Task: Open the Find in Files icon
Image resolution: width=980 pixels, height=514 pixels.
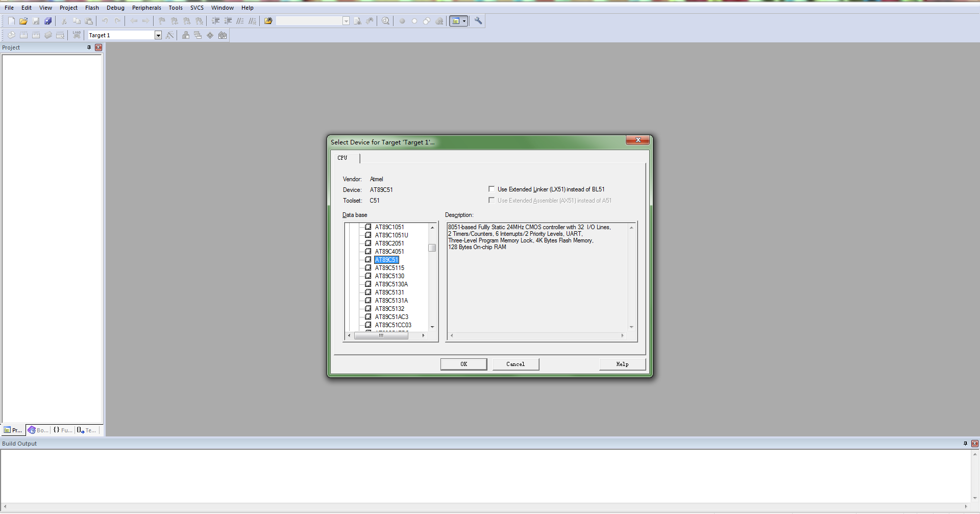Action: coord(268,21)
